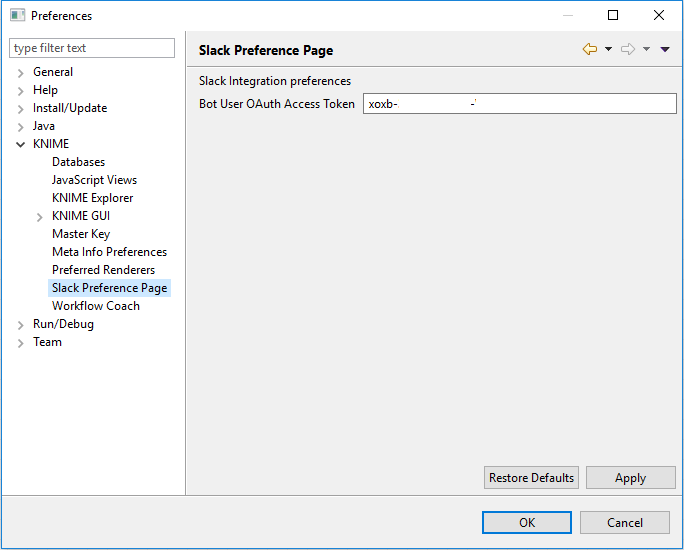Viewport: 684px width, 550px height.
Task: Click the Cancel button
Action: coord(625,523)
